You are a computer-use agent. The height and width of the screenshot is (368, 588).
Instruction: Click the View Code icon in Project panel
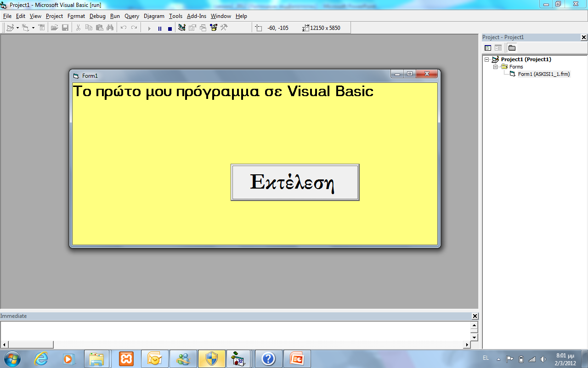tap(488, 48)
